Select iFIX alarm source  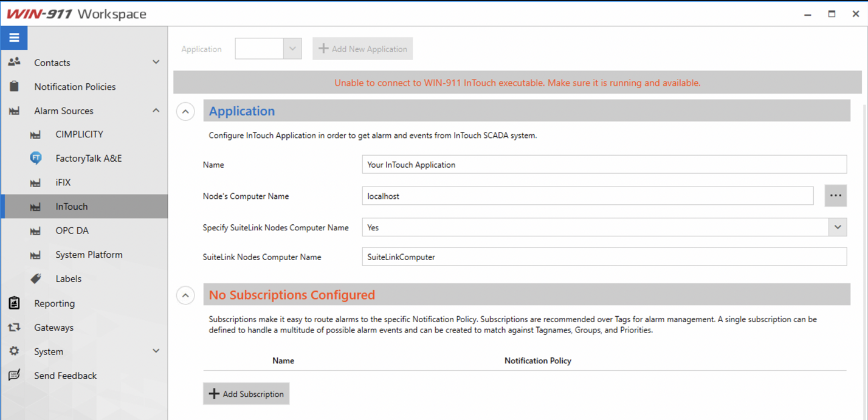point(84,182)
